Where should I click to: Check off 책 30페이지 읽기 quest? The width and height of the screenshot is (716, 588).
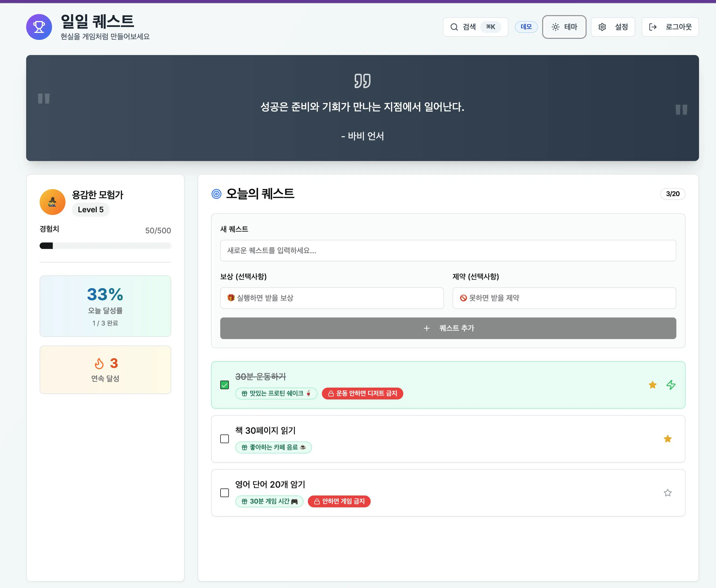tap(225, 439)
